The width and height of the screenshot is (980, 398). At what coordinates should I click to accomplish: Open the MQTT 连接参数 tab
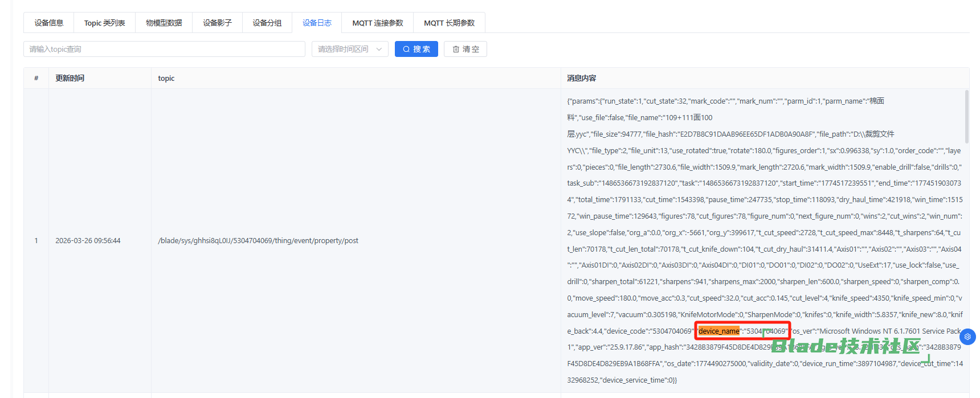click(x=377, y=23)
